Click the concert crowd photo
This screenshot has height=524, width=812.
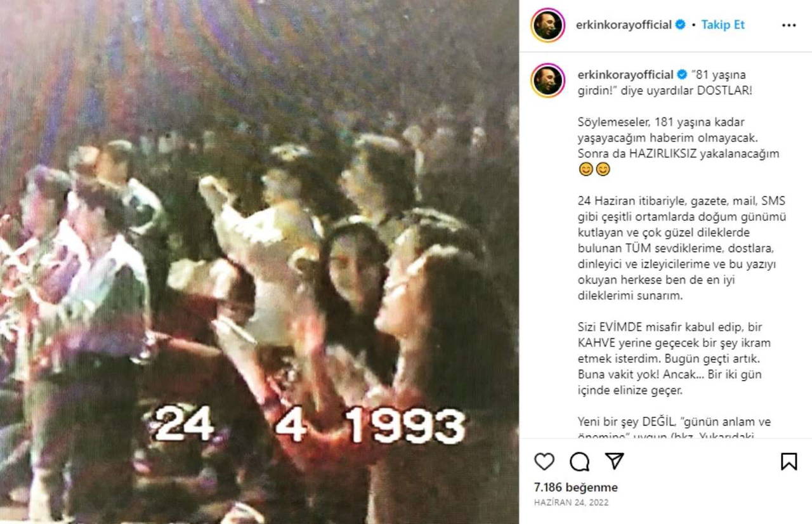tap(259, 262)
